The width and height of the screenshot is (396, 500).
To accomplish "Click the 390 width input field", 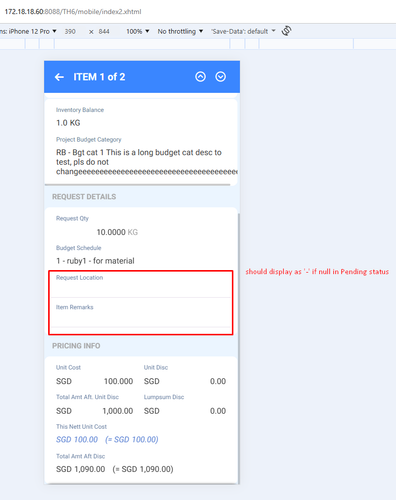I will [x=70, y=31].
